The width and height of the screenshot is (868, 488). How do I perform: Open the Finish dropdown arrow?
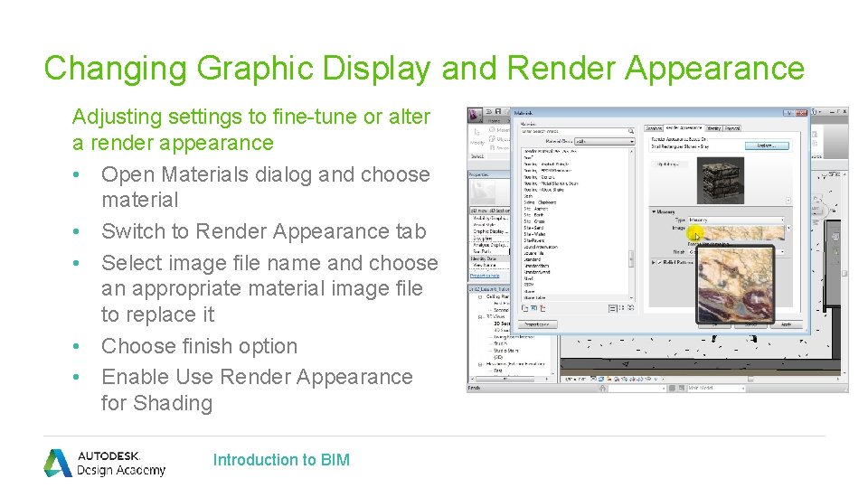click(782, 252)
